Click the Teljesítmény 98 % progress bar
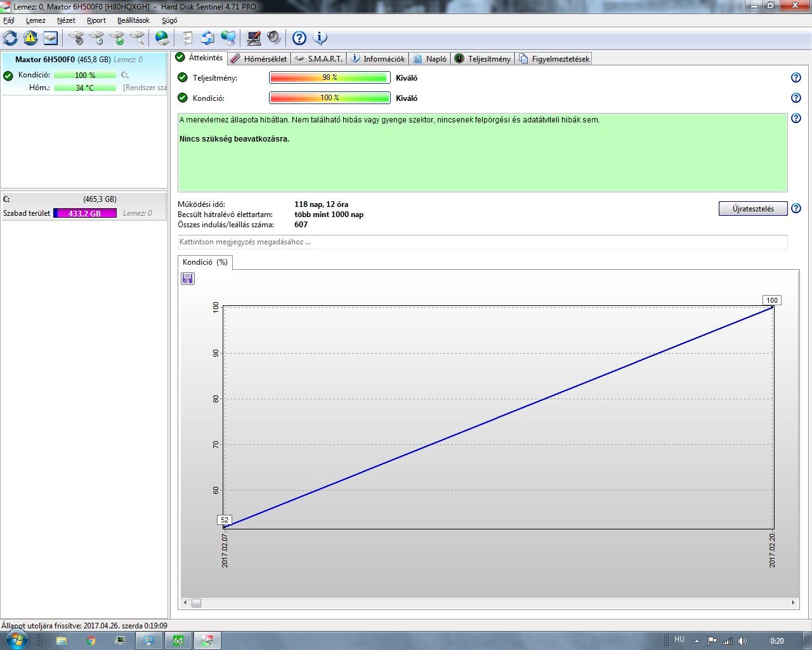 330,77
